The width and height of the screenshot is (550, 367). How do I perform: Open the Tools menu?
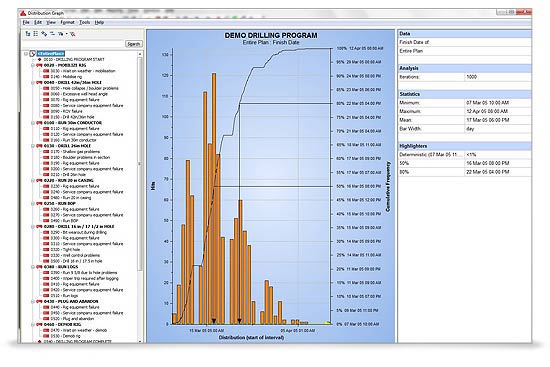click(x=85, y=22)
